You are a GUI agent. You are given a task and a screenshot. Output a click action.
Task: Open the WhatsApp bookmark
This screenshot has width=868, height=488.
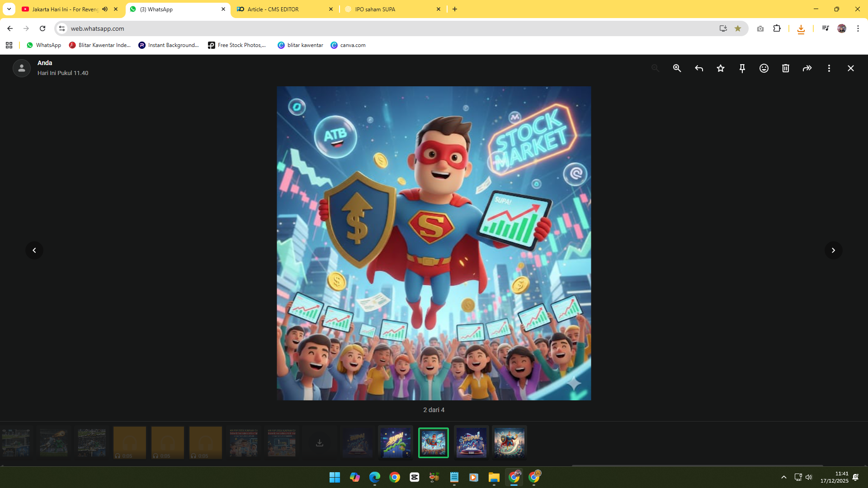[44, 45]
